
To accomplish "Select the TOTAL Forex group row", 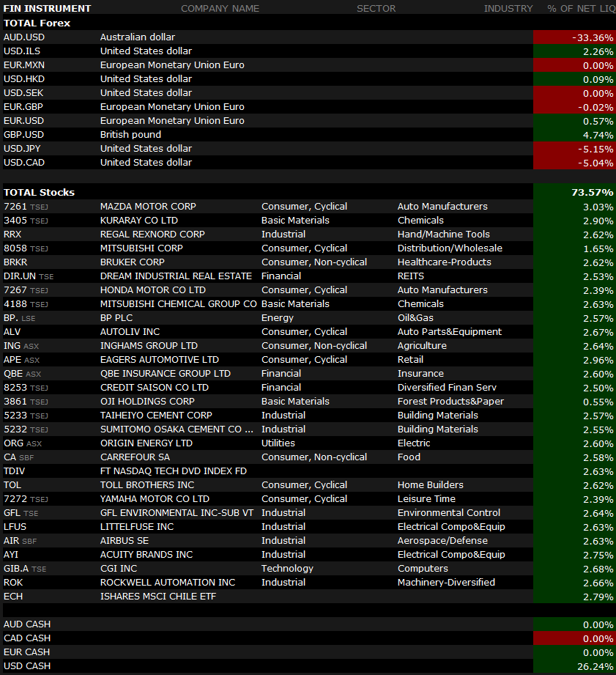I will click(x=308, y=23).
